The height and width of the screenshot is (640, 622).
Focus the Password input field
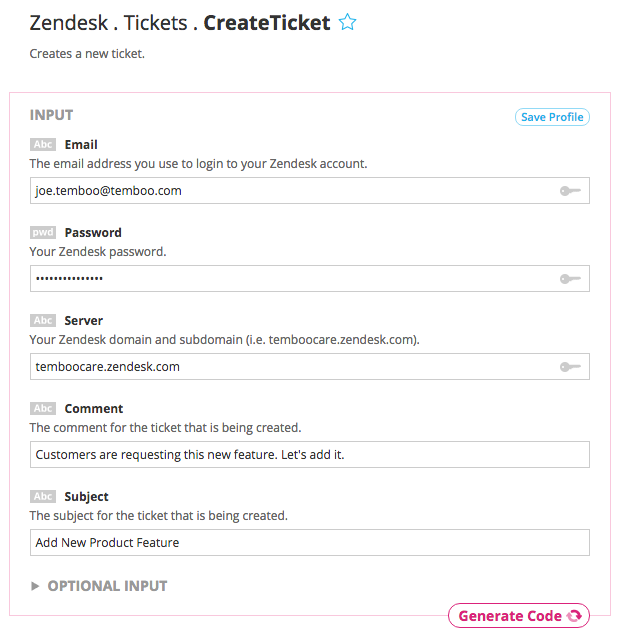pyautogui.click(x=290, y=278)
